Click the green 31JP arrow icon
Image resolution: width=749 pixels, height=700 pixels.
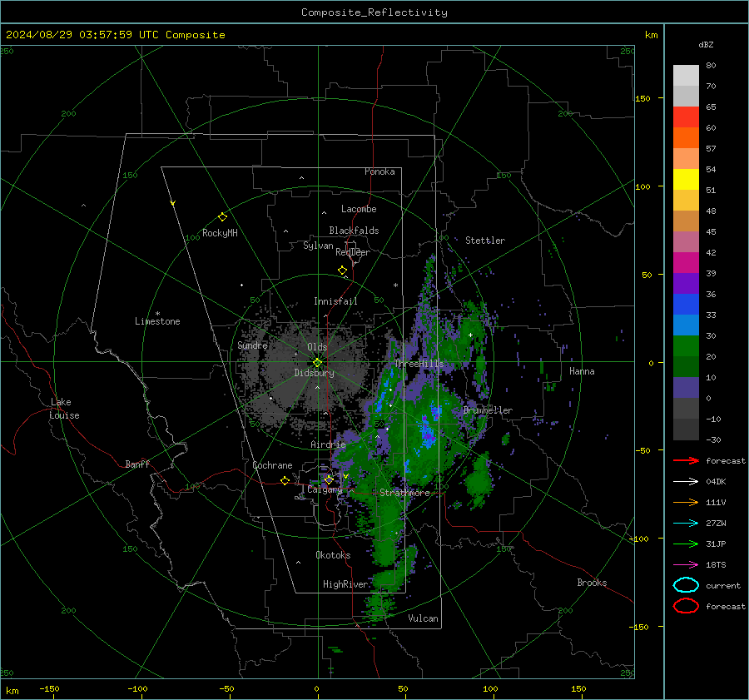pos(686,544)
